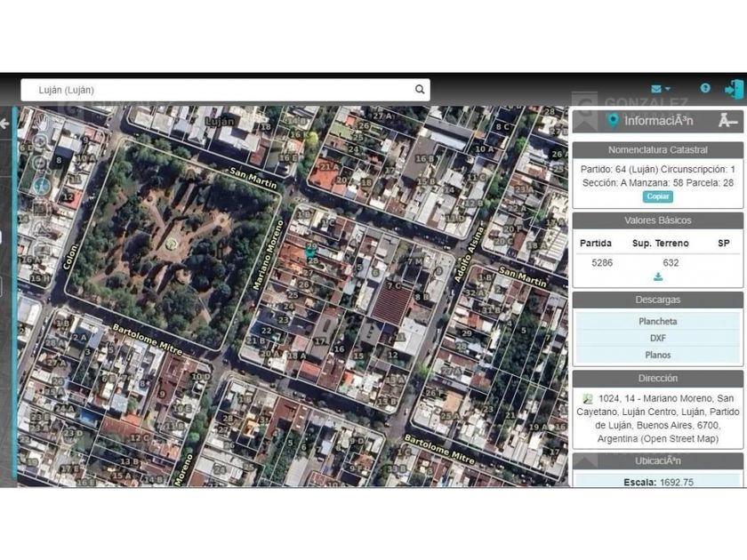The height and width of the screenshot is (560, 747).
Task: Click the back arrow in left sidebar
Action: (x=4, y=124)
